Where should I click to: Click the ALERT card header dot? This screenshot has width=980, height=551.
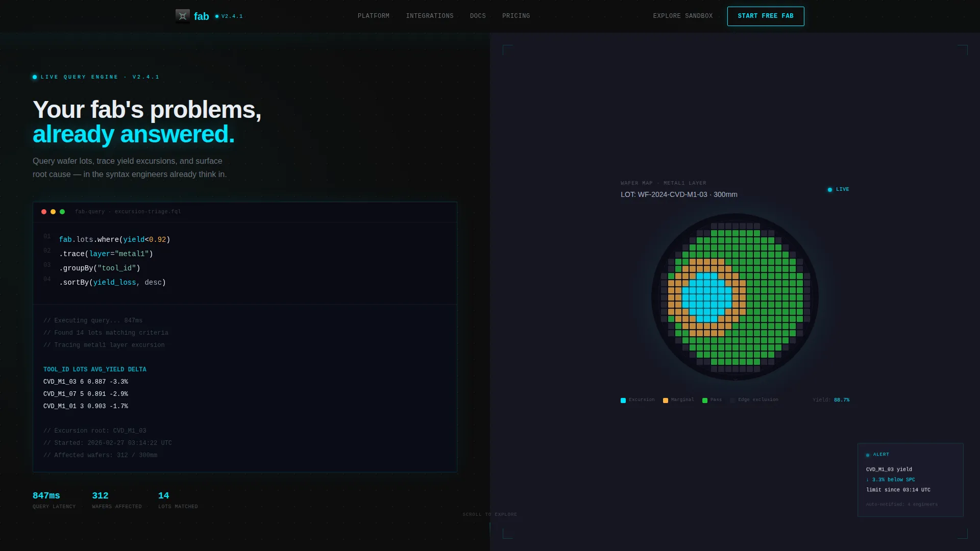point(868,455)
